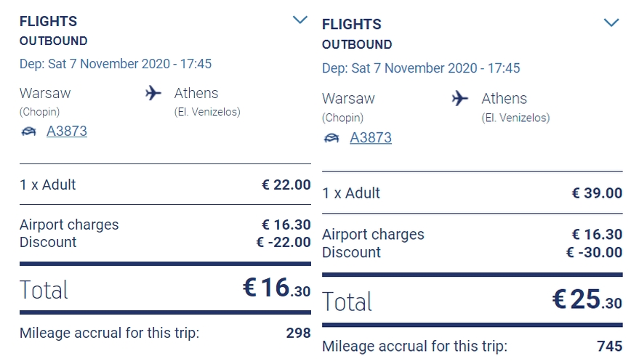Click the 745 mileage accrual value
The image size is (631, 364).
tap(610, 347)
